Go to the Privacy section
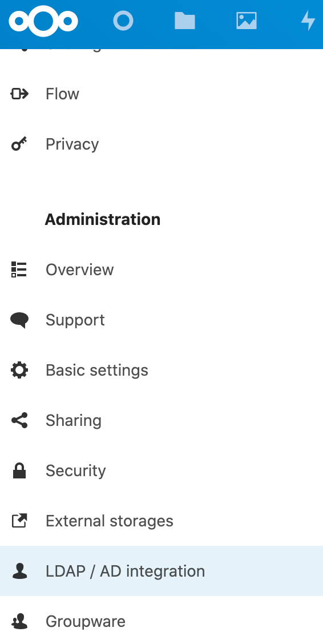323x644 pixels. (161, 144)
